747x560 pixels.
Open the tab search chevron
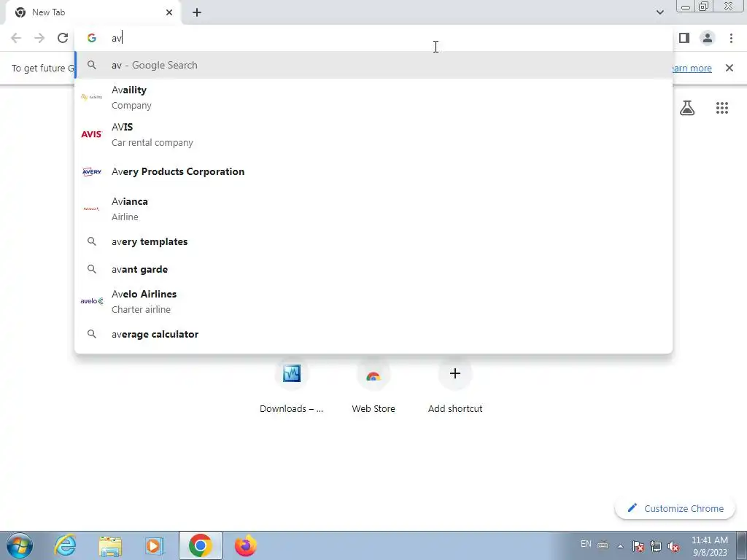tap(659, 12)
